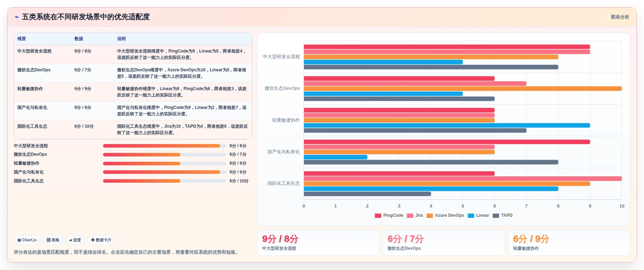Select the 数据卡片 tag chip

101,240
